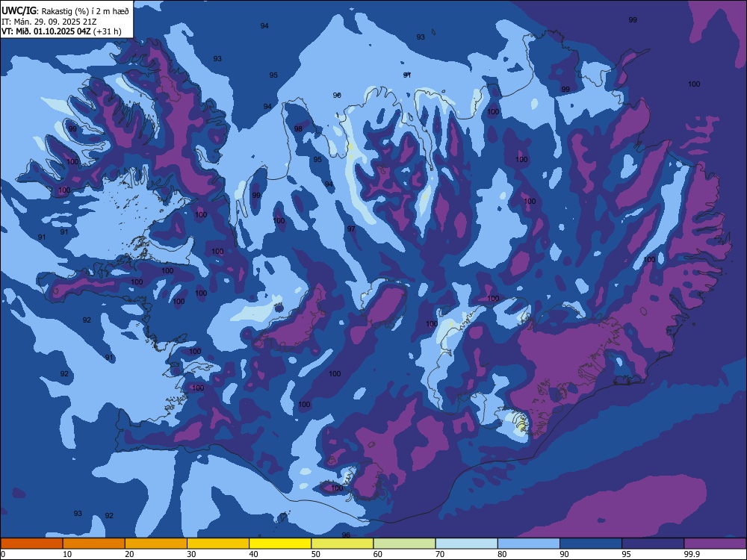
Task: Click the legend tick label '80'
Action: [502, 554]
